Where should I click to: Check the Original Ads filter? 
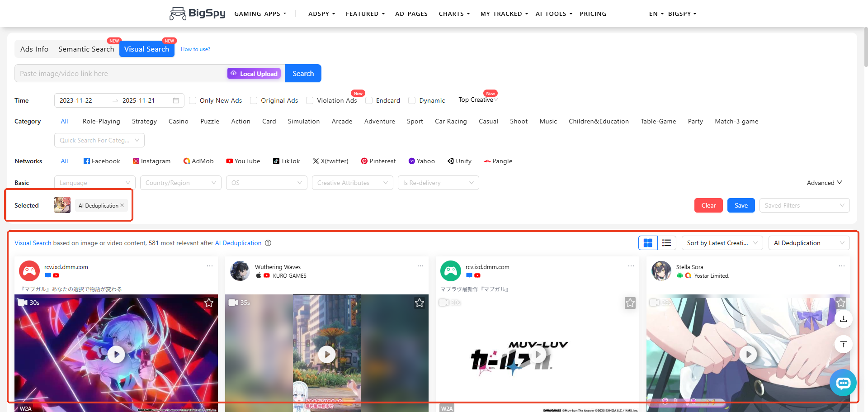(254, 100)
